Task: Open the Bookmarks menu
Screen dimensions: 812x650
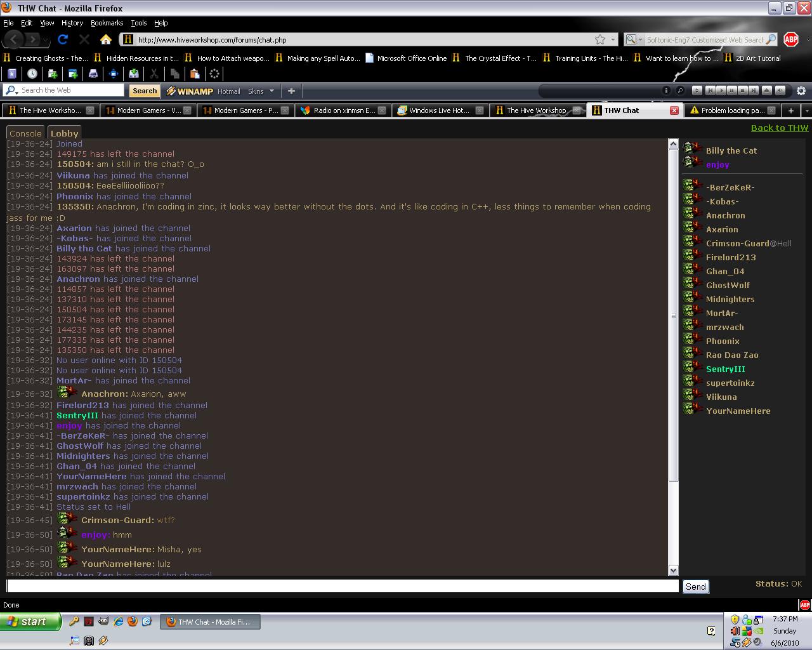Action: [x=107, y=23]
